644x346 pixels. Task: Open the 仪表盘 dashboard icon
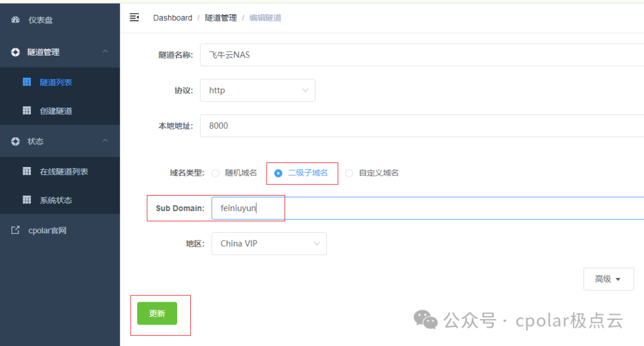tap(16, 20)
